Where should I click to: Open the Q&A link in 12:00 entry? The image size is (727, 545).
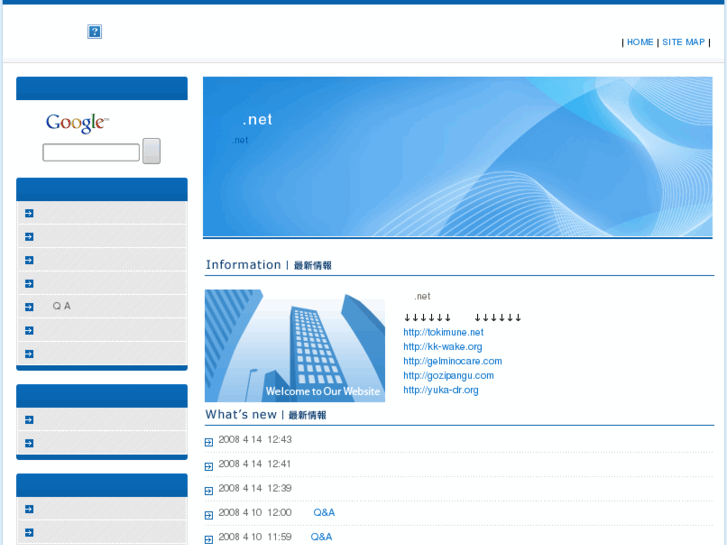324,513
